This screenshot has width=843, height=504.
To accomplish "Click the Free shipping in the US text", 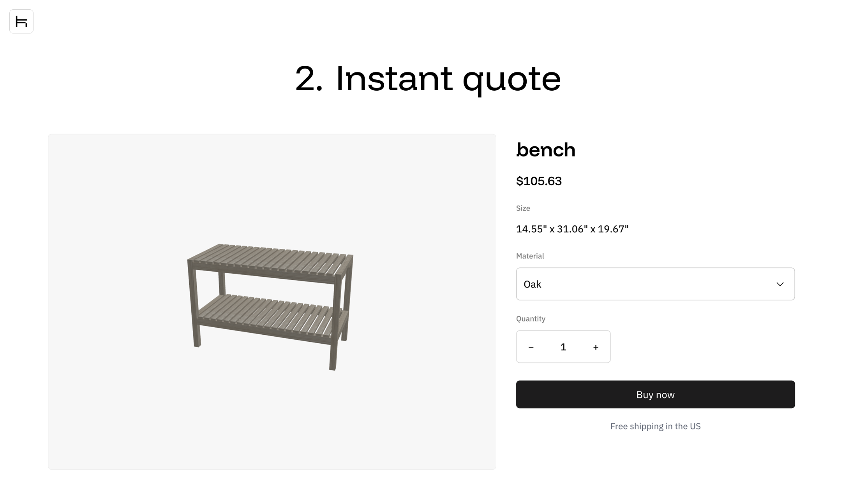I will [x=655, y=427].
